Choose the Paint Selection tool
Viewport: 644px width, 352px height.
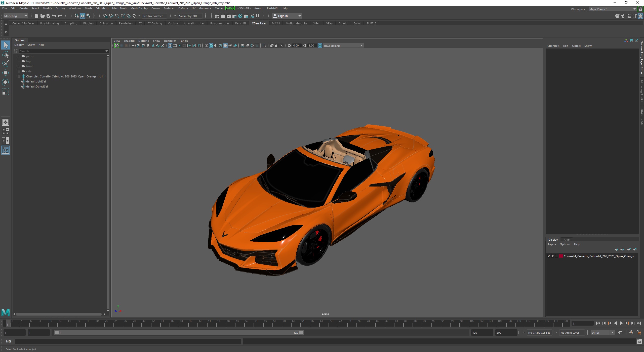point(6,64)
